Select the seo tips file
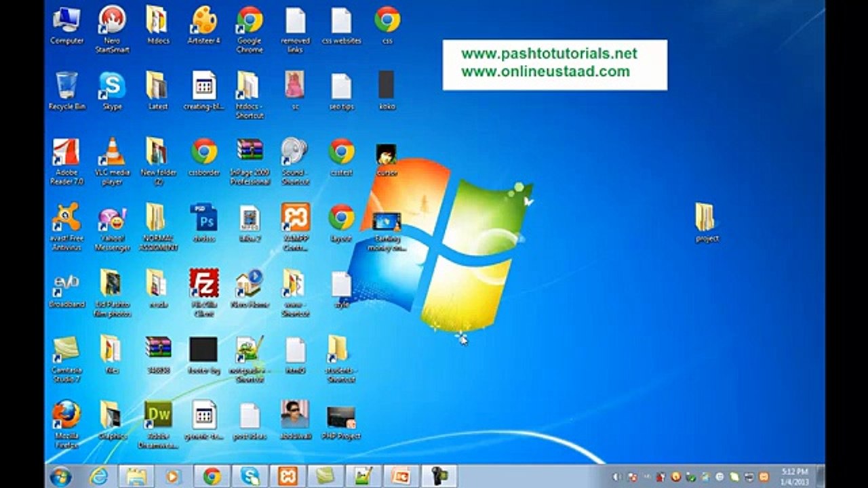868x488 pixels. (x=341, y=91)
